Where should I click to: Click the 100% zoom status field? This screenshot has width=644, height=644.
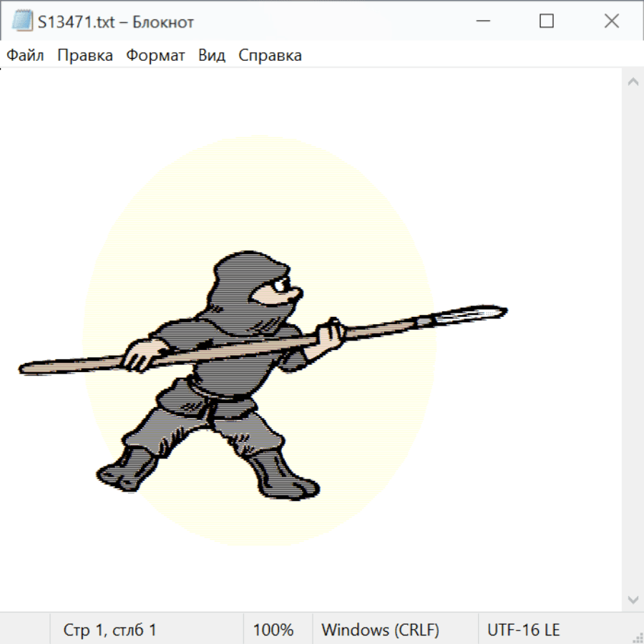click(273, 630)
